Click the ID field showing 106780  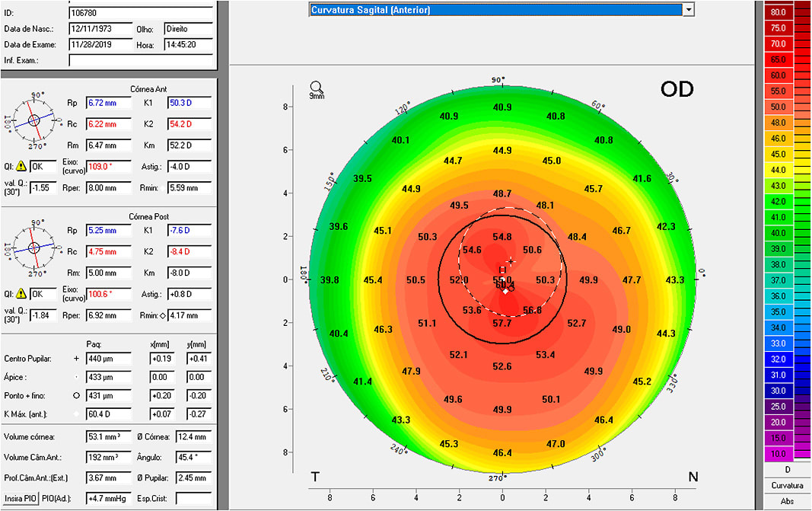coord(141,13)
